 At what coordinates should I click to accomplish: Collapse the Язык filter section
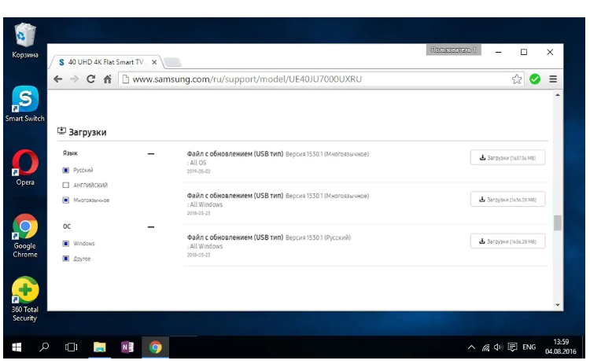pyautogui.click(x=151, y=154)
